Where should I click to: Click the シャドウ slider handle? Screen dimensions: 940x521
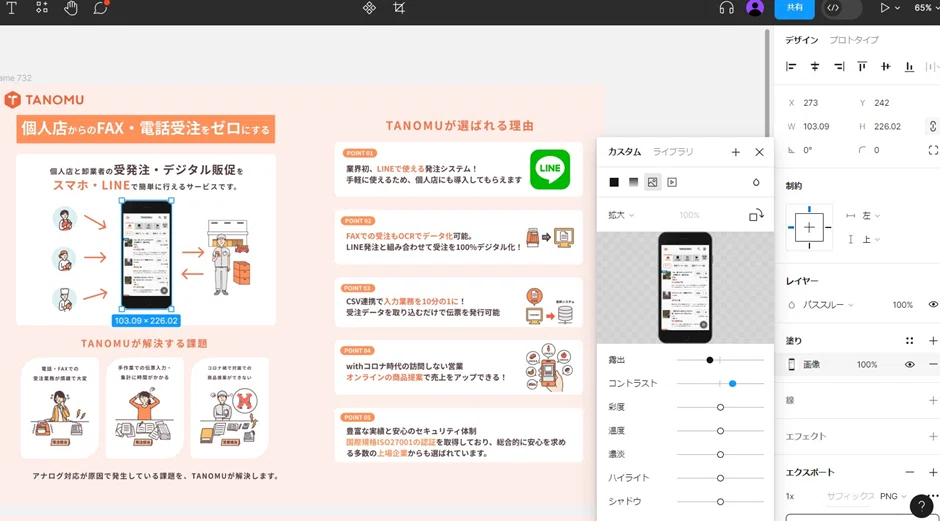[x=721, y=502]
